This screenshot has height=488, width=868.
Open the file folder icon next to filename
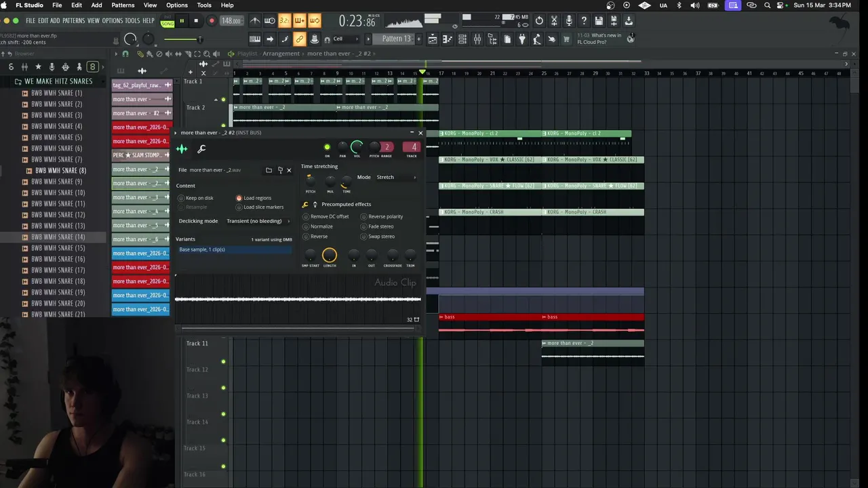point(269,170)
